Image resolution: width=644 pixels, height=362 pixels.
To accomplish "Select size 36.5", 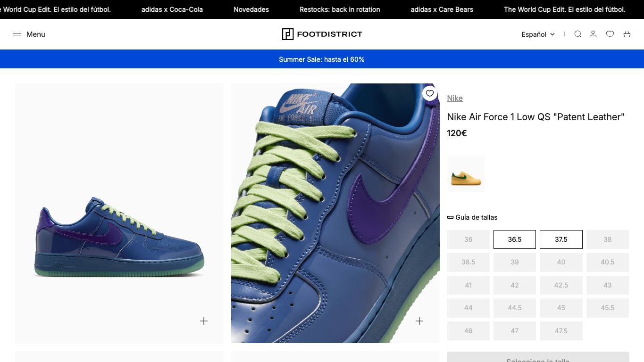I will 515,239.
